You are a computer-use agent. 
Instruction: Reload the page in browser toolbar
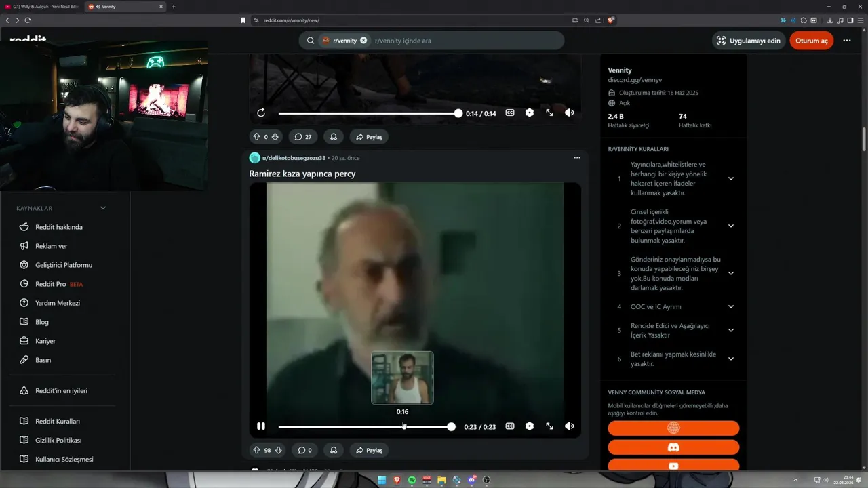tap(28, 20)
